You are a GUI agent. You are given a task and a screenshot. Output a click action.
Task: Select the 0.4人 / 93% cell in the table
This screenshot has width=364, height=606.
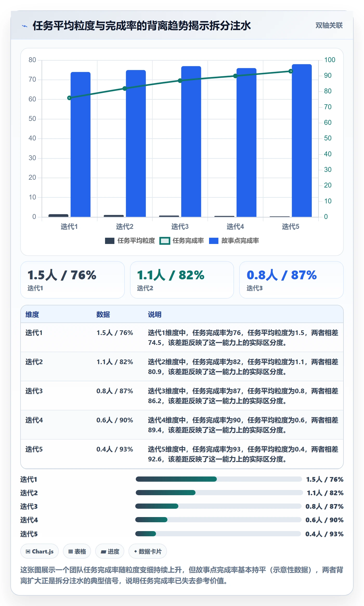click(115, 449)
